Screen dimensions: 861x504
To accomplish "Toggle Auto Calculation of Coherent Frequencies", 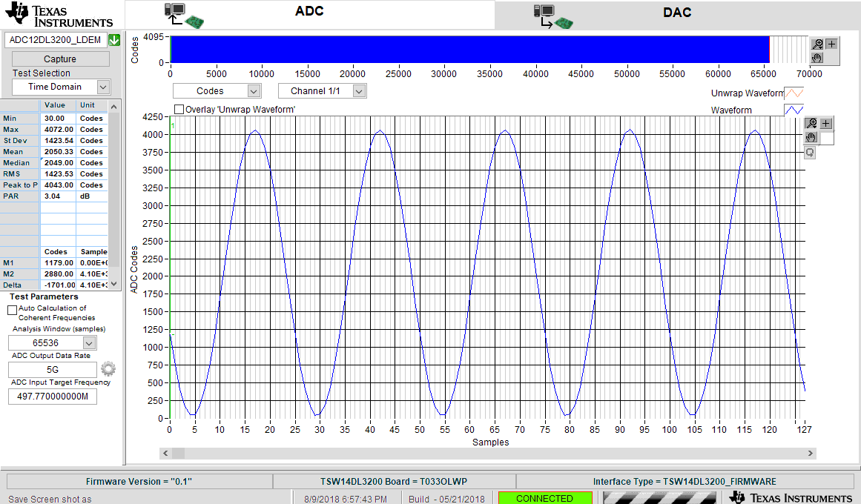I will pos(12,311).
